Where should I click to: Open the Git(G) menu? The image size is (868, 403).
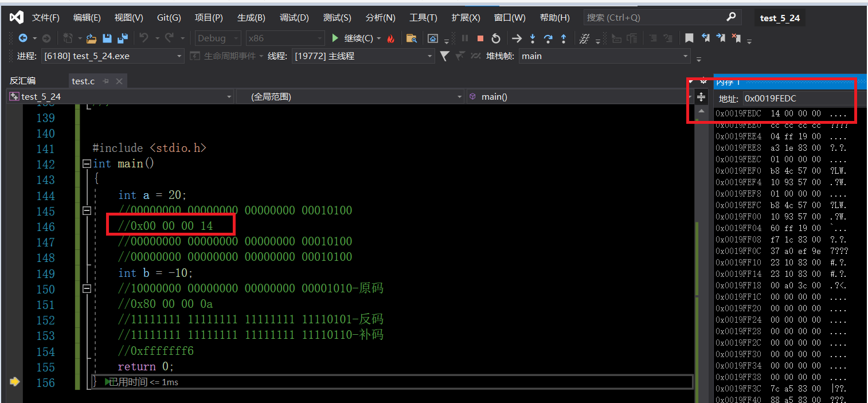click(169, 18)
